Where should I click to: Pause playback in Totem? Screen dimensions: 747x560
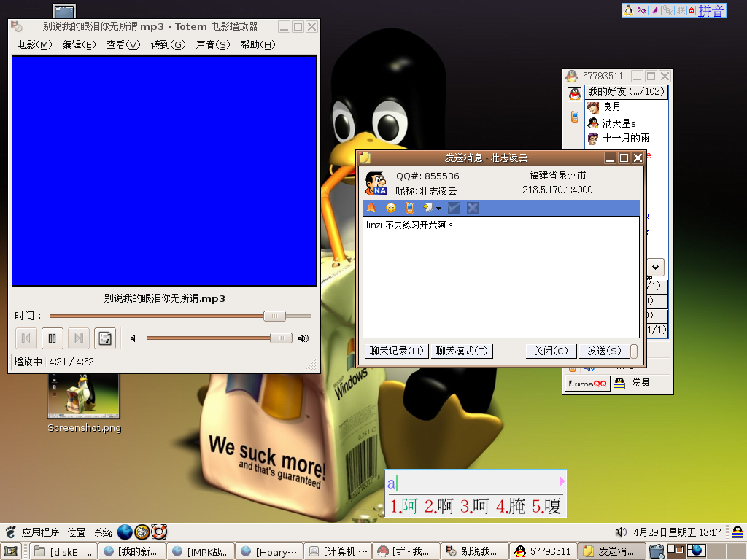[52, 338]
